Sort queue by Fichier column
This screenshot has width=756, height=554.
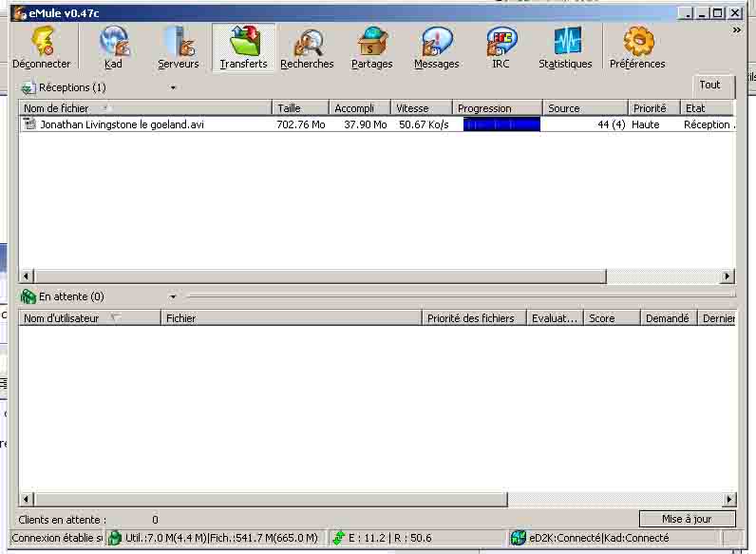pyautogui.click(x=292, y=318)
